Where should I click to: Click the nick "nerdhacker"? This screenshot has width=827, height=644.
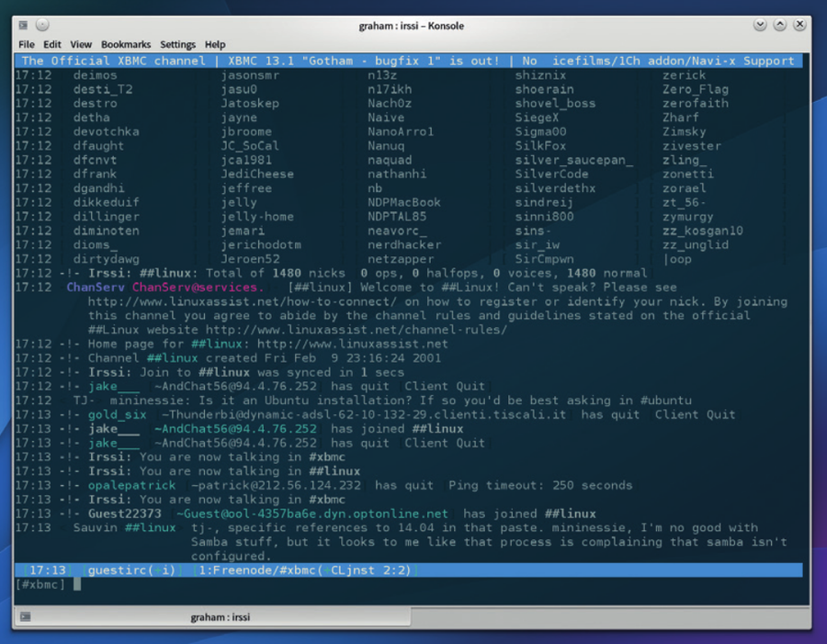click(x=404, y=245)
